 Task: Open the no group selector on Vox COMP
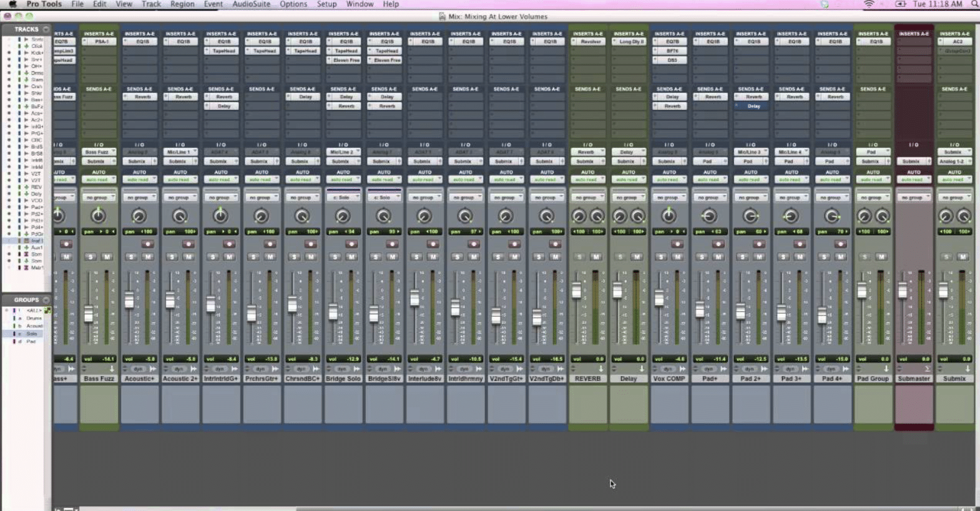click(x=670, y=197)
